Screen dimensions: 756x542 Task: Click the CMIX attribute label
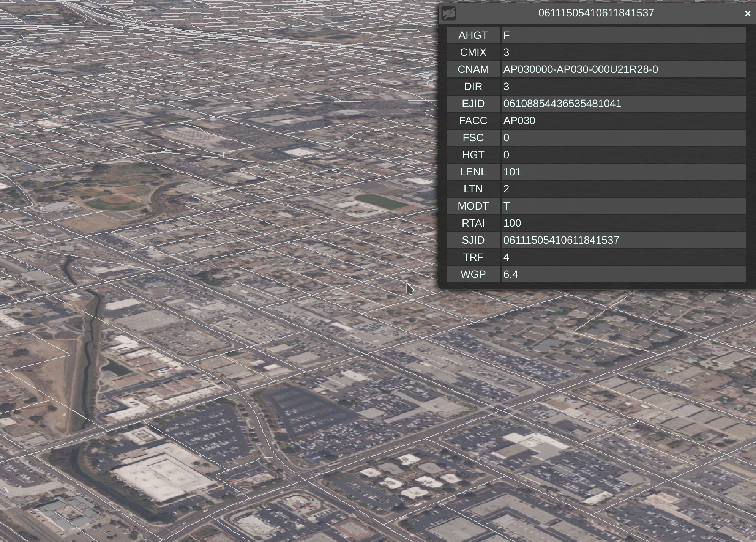[x=473, y=52]
